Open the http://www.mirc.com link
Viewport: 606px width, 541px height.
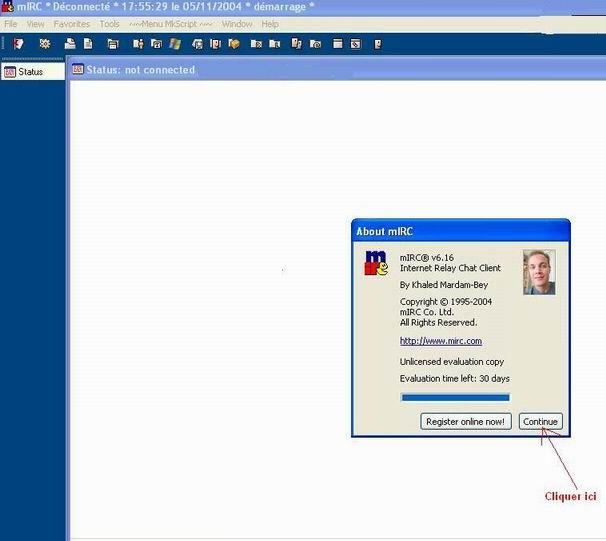(x=441, y=341)
